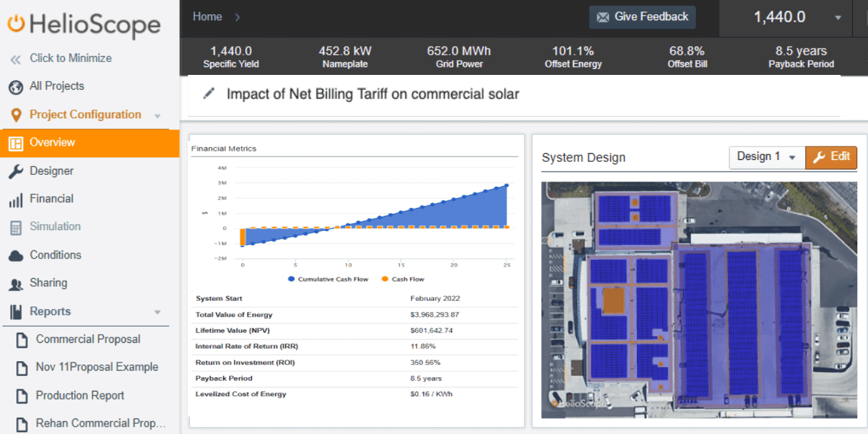The height and width of the screenshot is (434, 868).
Task: Click the wrench icon next to Designer
Action: tap(16, 171)
